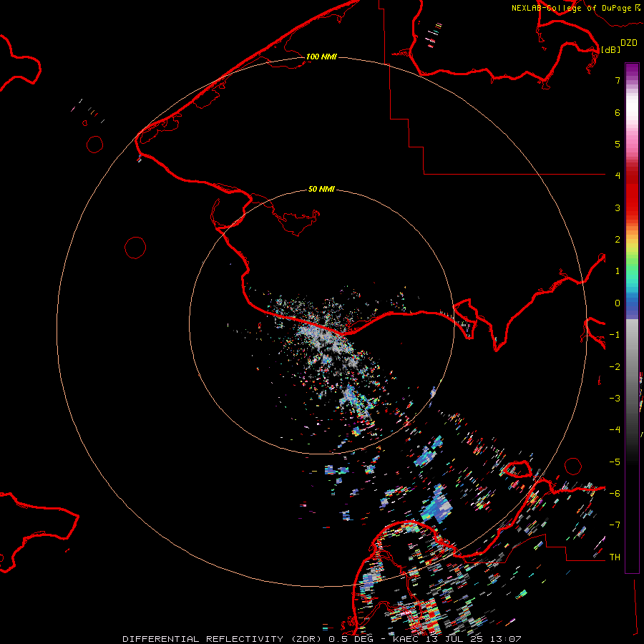Click the '100 NMI' range ring label

321,57
